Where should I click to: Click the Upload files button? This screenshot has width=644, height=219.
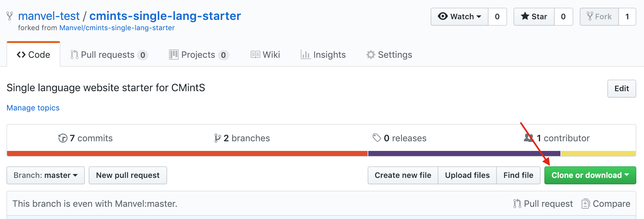467,175
